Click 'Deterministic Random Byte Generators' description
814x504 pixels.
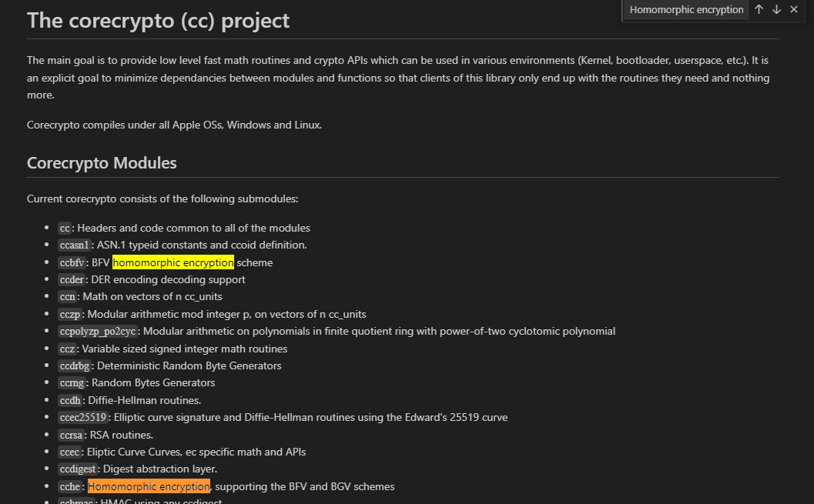[189, 365]
